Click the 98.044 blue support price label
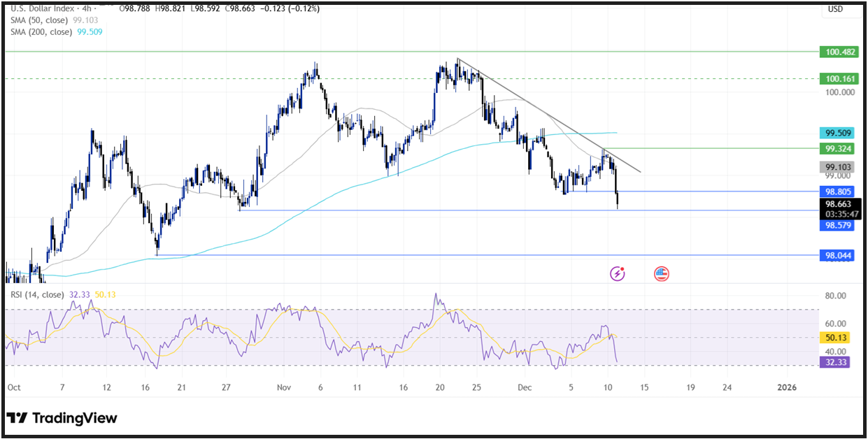868x439 pixels. pos(837,255)
